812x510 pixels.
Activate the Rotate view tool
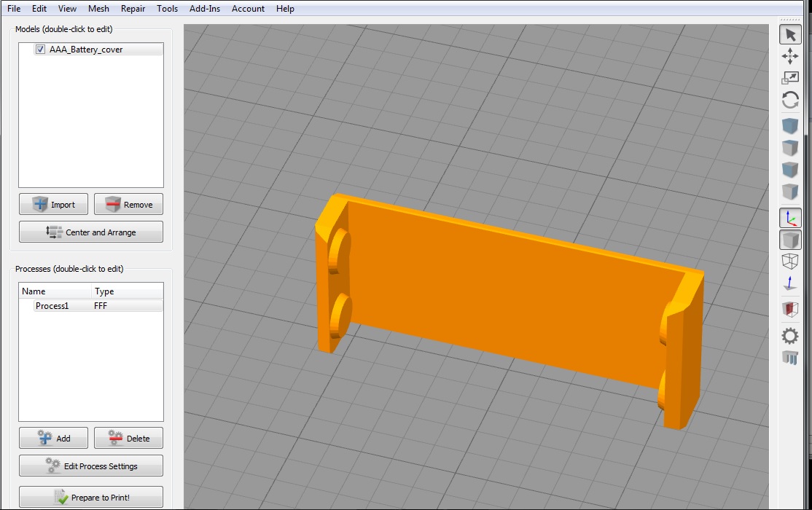pos(790,100)
